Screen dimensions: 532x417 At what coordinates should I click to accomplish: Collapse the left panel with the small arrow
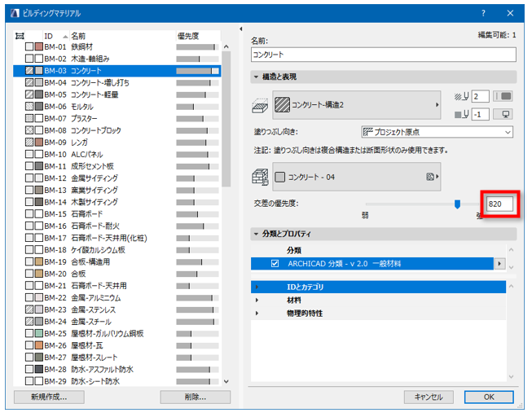pos(241,29)
